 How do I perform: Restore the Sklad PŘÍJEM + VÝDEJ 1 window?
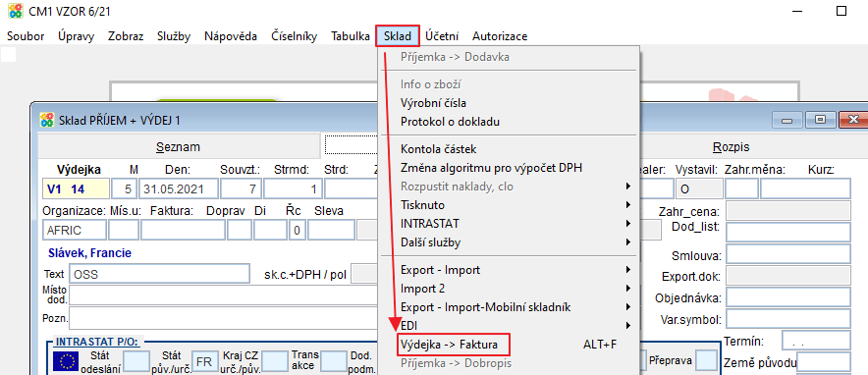822,119
